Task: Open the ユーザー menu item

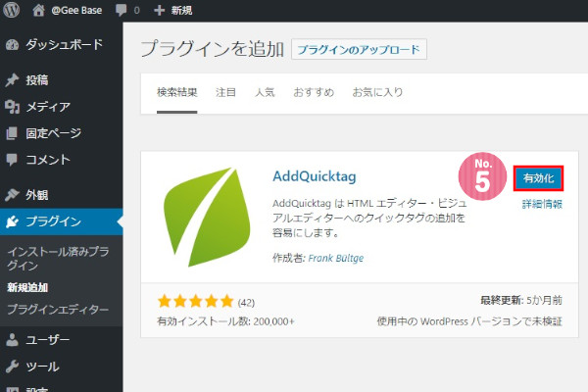Action: (48, 340)
